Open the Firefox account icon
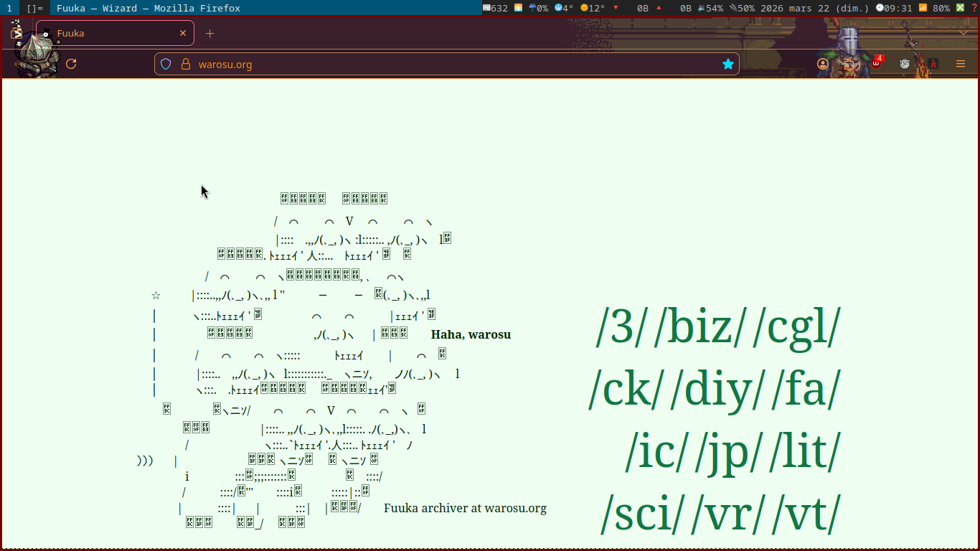The height and width of the screenshot is (551, 980). [823, 64]
